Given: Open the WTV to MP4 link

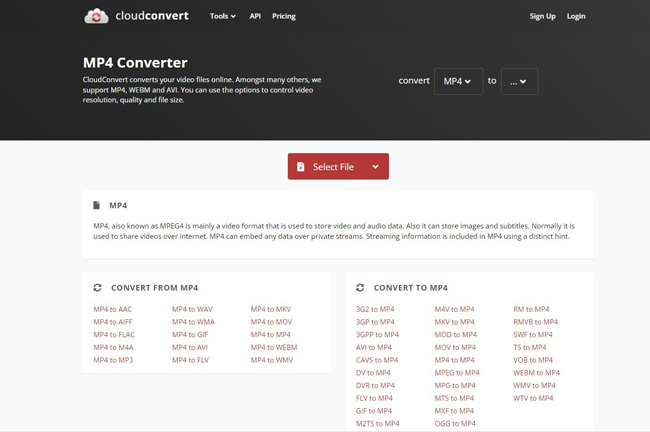Looking at the screenshot, I should coord(533,398).
